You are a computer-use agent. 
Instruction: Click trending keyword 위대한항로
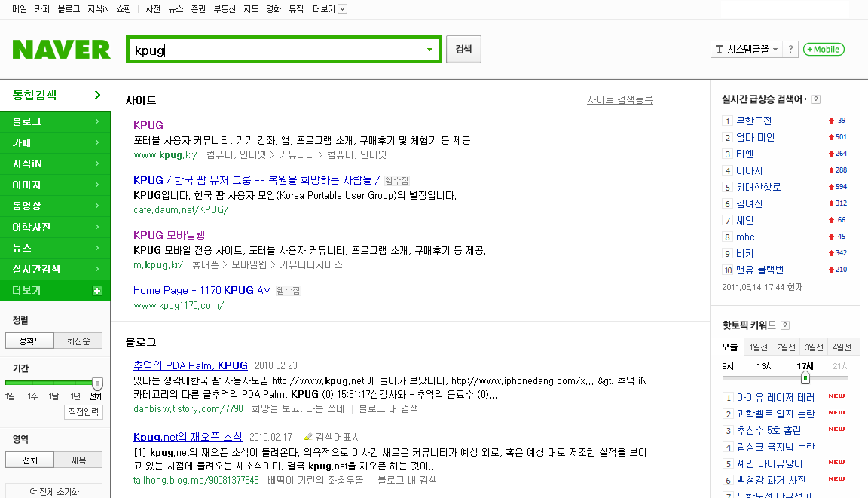(x=759, y=187)
